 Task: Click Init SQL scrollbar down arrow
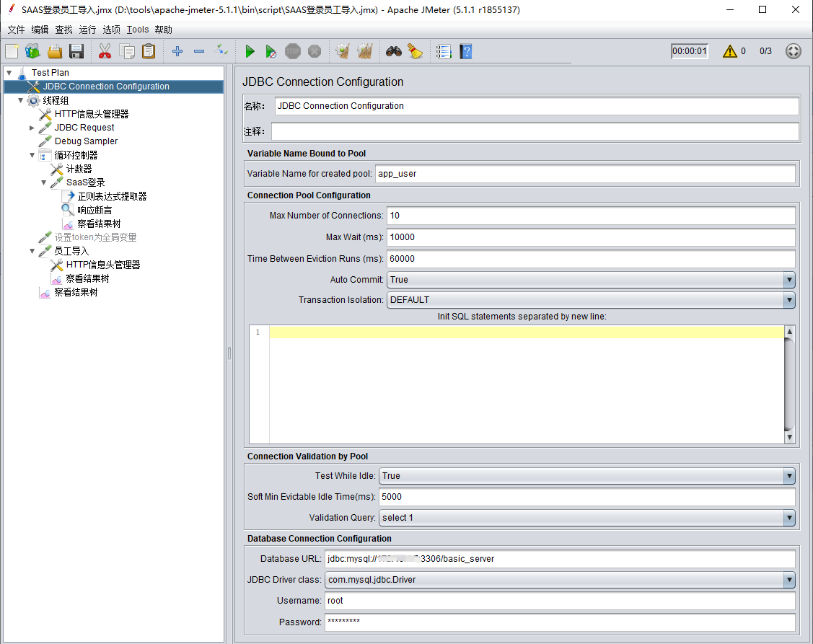pos(789,437)
